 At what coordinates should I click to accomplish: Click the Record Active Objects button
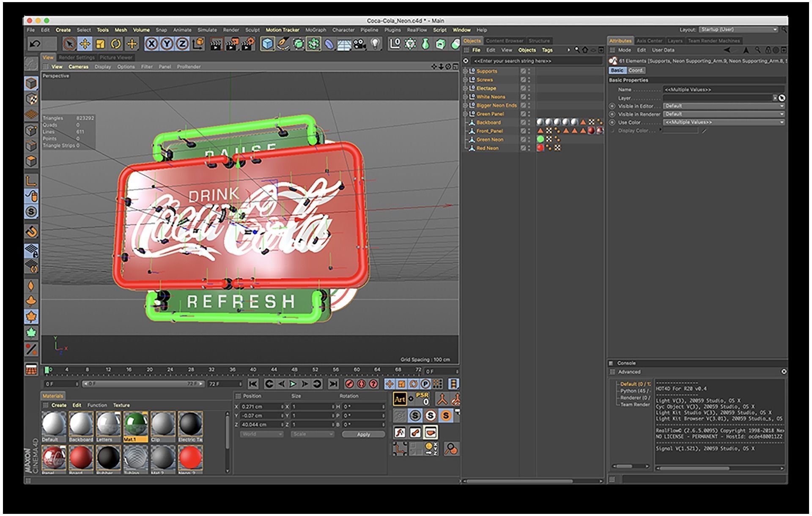(349, 384)
